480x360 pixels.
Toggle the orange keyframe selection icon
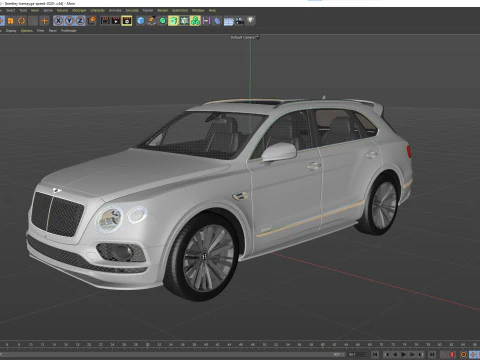(463, 354)
